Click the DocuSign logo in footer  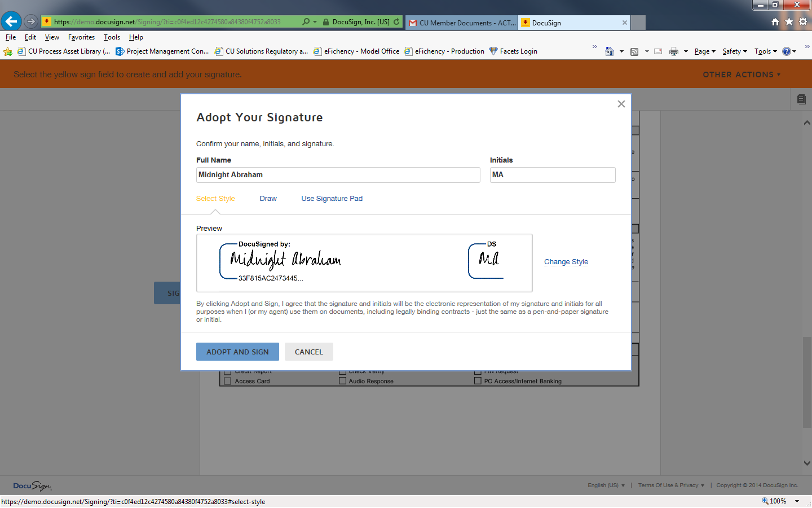click(x=32, y=486)
